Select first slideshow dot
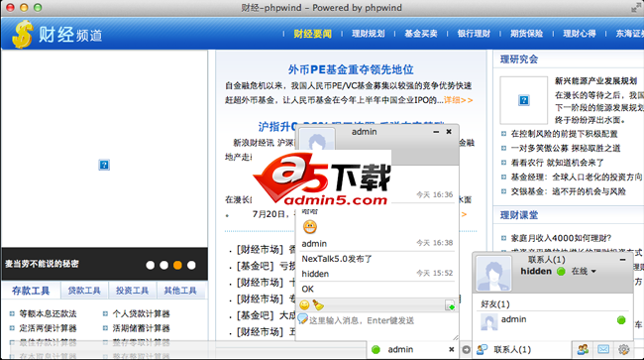The image size is (644, 360). pos(151,266)
